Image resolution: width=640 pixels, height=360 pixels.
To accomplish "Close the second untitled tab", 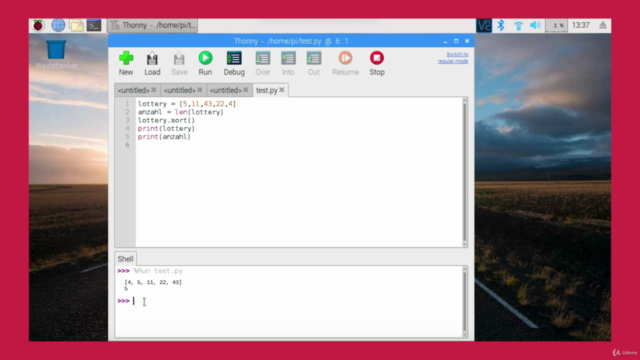I will click(x=200, y=90).
